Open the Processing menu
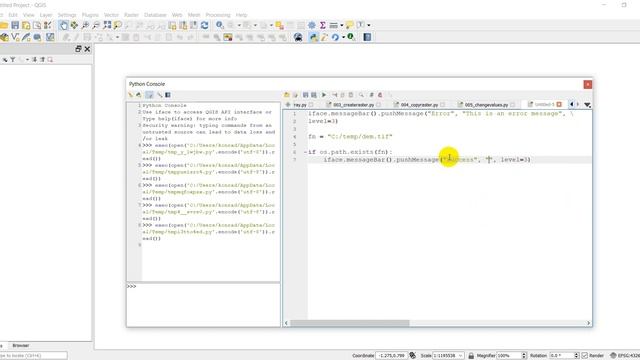 [x=218, y=15]
